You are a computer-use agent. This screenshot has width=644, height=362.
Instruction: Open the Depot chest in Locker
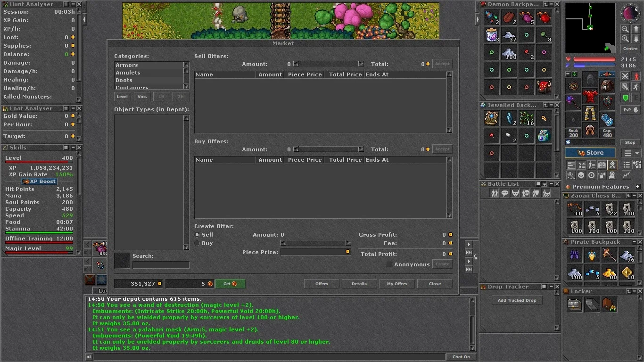pyautogui.click(x=574, y=304)
